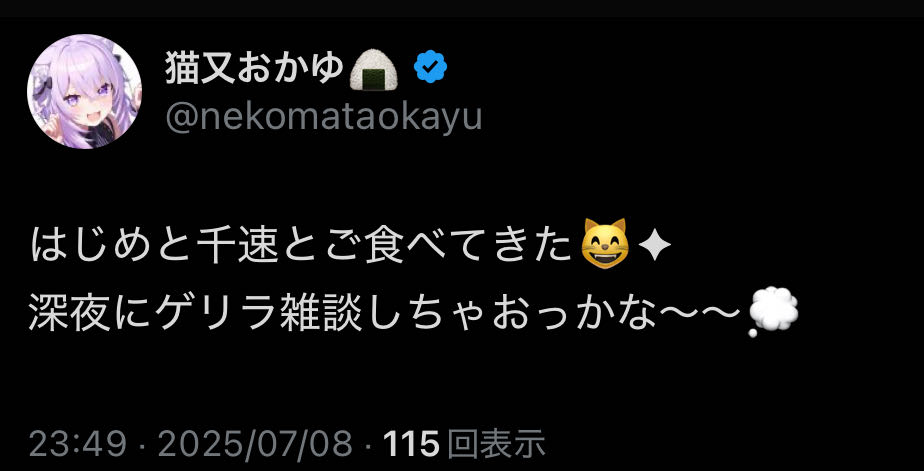Click the blue verified checkmark badge
The image size is (924, 471).
pos(430,67)
